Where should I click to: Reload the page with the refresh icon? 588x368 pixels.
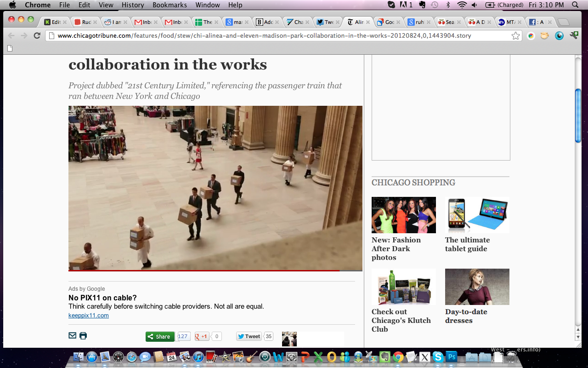click(37, 36)
